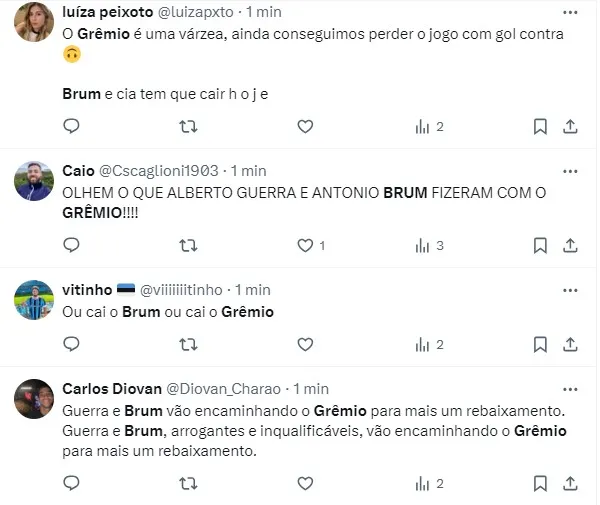Open the @Cscaglioni1903 profile handle
The image size is (600, 505).
pos(159,171)
